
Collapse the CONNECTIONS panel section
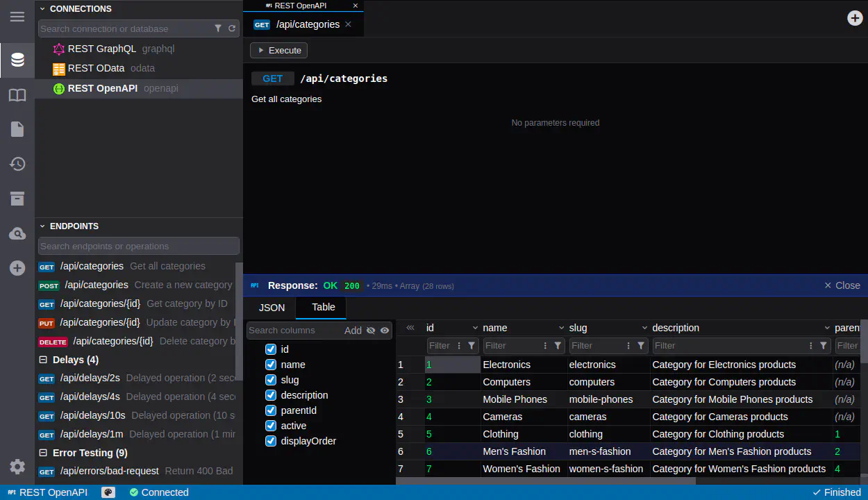click(x=42, y=9)
